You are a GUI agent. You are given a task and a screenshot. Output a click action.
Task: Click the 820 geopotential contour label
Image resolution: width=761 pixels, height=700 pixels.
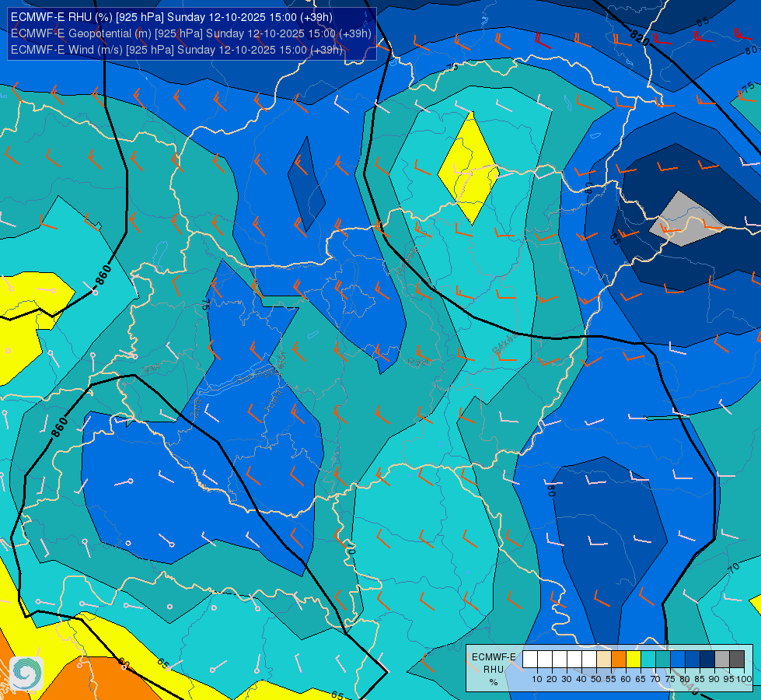[640, 38]
